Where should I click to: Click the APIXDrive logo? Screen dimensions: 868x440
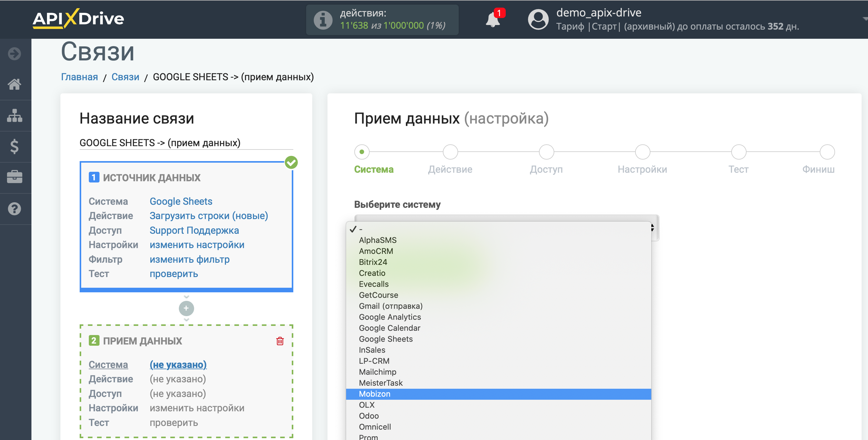click(x=78, y=19)
